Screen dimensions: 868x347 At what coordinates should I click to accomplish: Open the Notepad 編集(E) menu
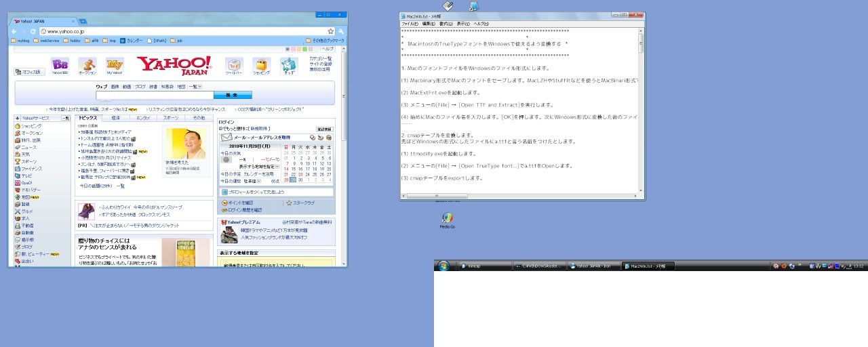click(429, 23)
